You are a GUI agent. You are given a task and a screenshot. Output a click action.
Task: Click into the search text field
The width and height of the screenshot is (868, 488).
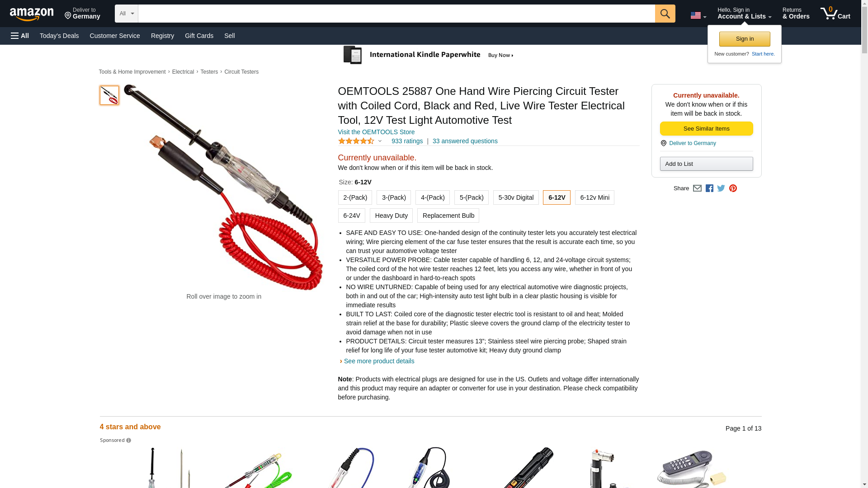point(396,14)
